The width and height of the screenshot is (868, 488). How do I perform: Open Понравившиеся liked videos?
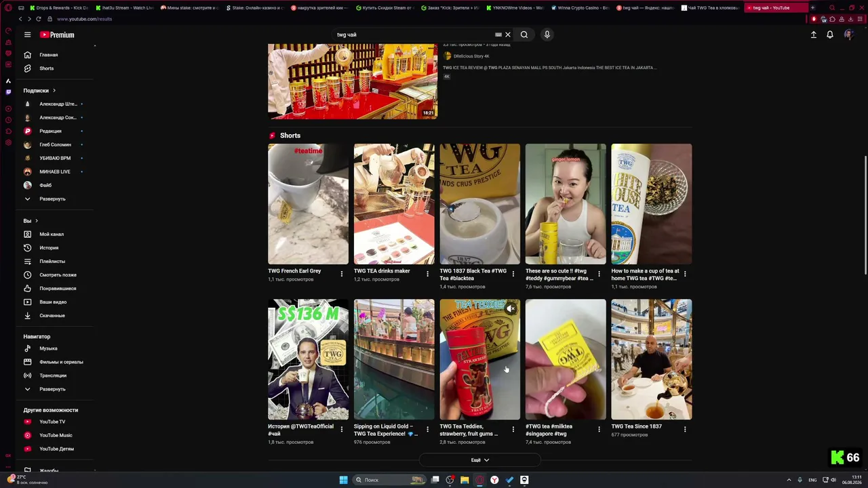pos(58,289)
